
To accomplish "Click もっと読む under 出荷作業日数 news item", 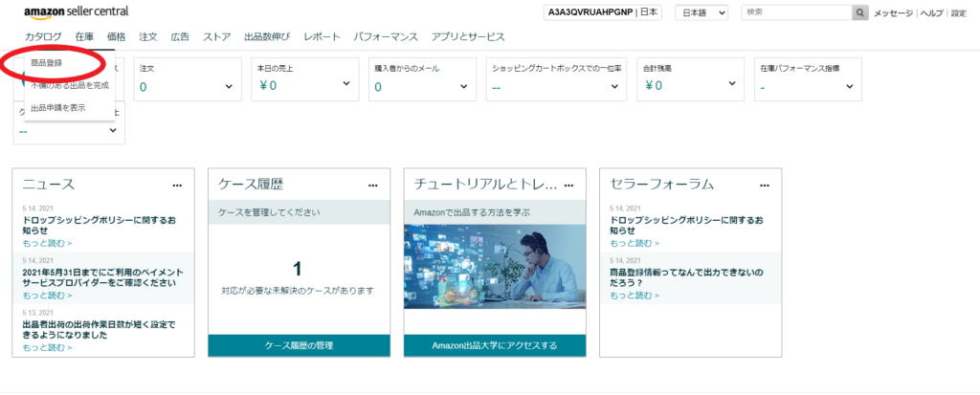I will (x=47, y=347).
